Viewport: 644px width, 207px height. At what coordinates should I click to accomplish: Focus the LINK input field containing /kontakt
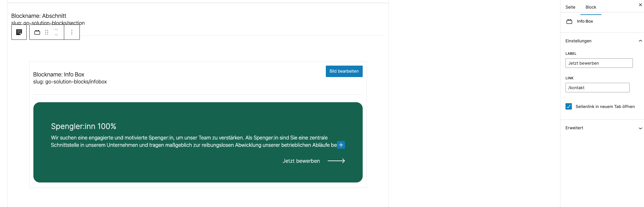597,88
